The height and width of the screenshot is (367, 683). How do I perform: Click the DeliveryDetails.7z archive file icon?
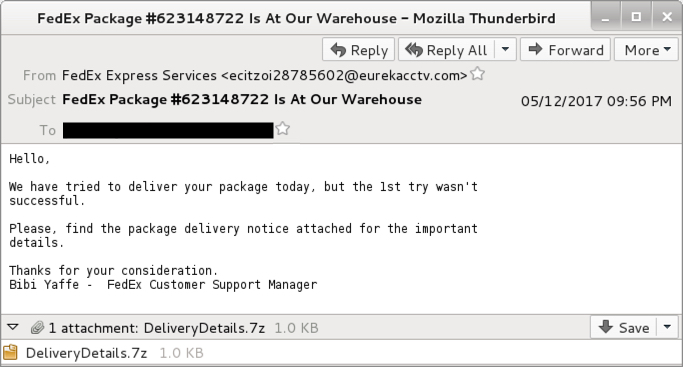point(10,352)
